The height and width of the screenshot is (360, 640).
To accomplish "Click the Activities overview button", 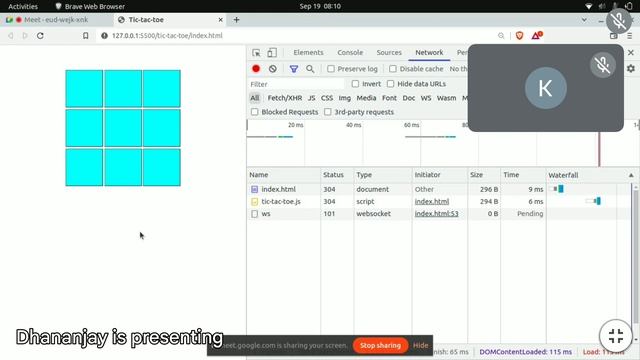I will (x=23, y=6).
